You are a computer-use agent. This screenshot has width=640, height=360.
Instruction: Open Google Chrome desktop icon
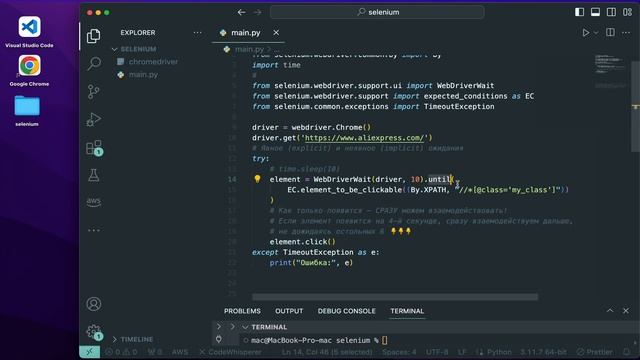[x=29, y=71]
